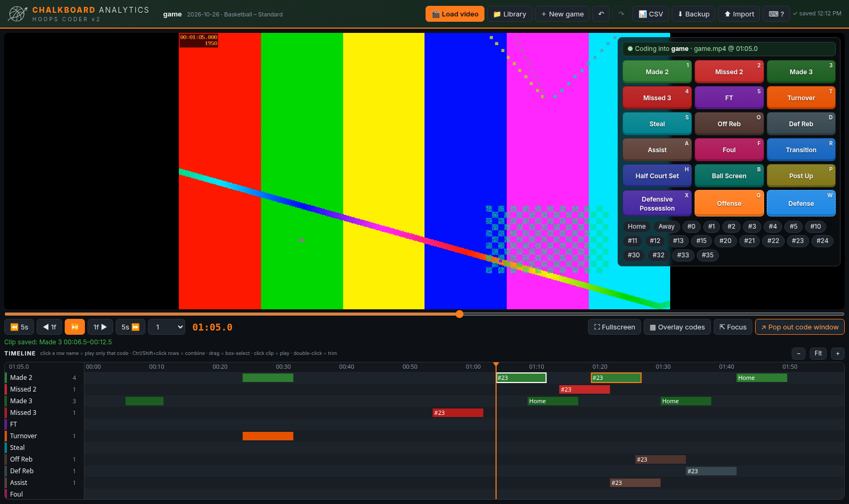Image resolution: width=849 pixels, height=504 pixels.
Task: Open the Library
Action: point(509,14)
